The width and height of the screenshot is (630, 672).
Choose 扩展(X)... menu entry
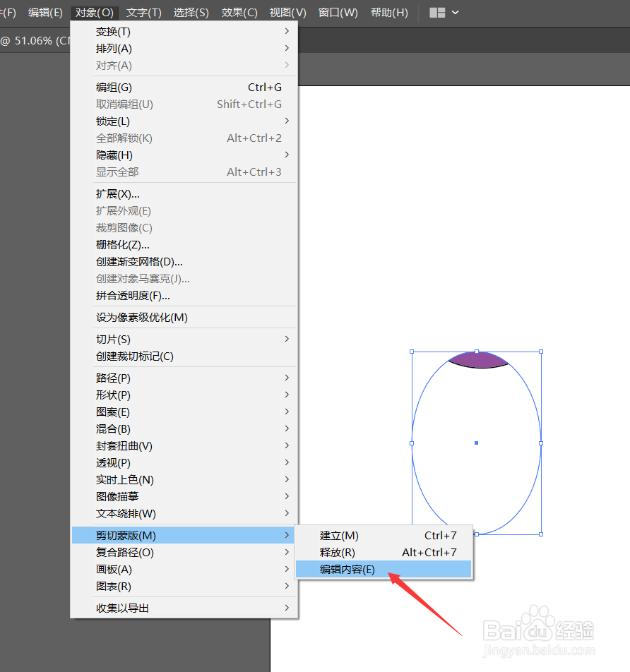[184, 194]
